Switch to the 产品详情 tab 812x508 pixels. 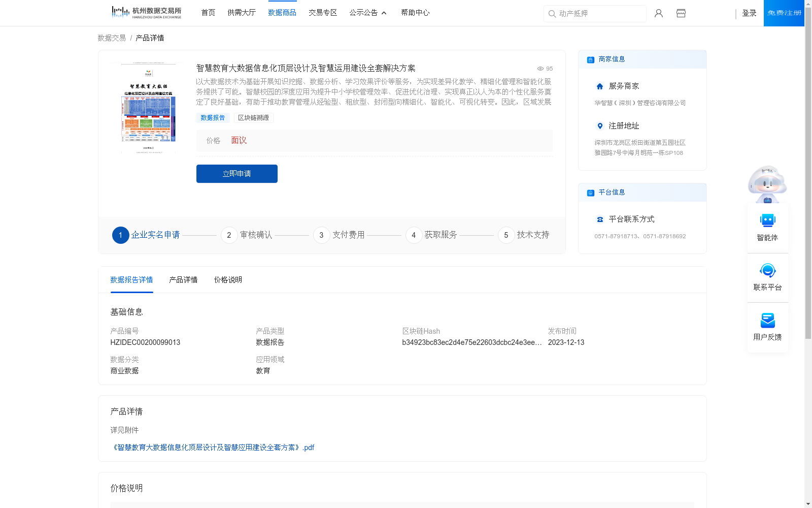point(183,280)
